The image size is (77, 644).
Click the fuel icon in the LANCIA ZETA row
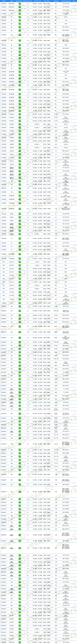point(20,303)
